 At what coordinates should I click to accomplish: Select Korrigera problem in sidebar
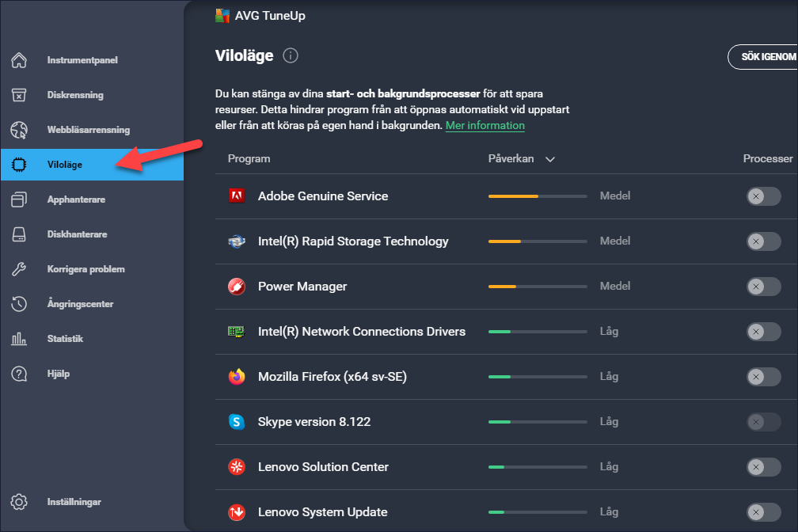86,269
